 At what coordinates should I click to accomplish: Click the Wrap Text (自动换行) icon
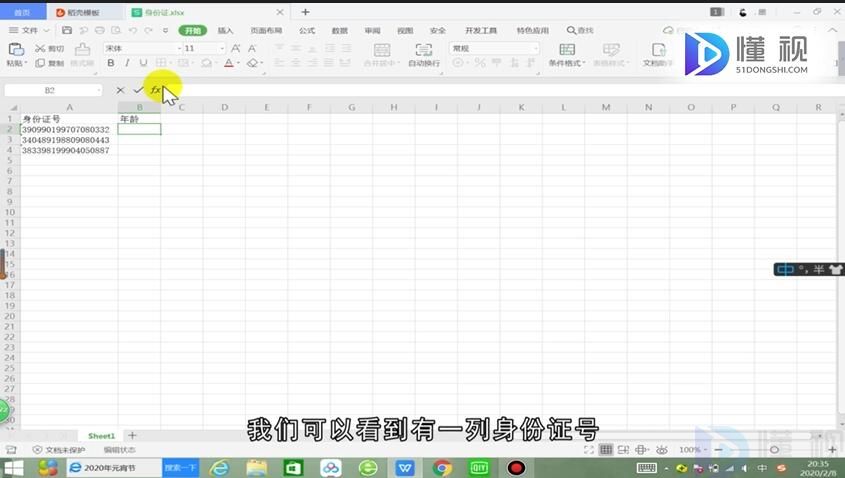[x=424, y=50]
